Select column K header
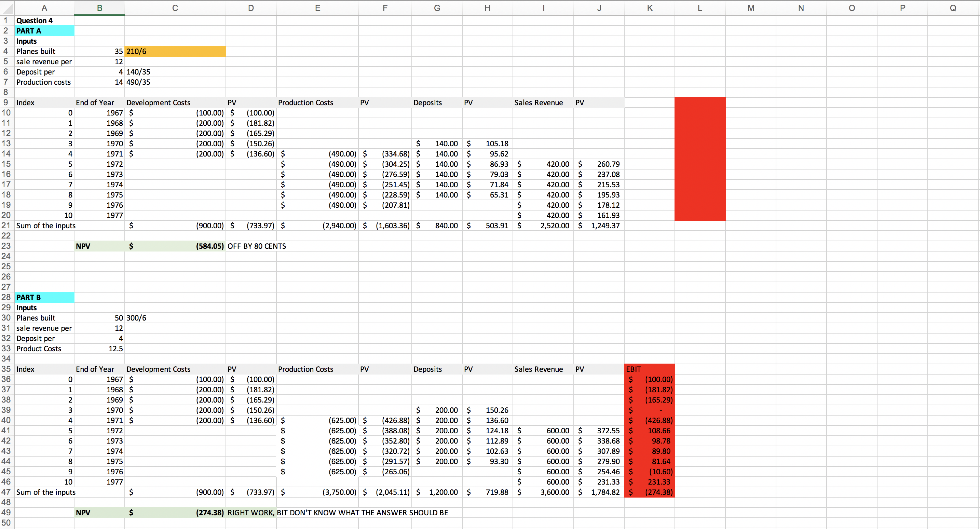Image resolution: width=980 pixels, height=529 pixels. point(649,8)
